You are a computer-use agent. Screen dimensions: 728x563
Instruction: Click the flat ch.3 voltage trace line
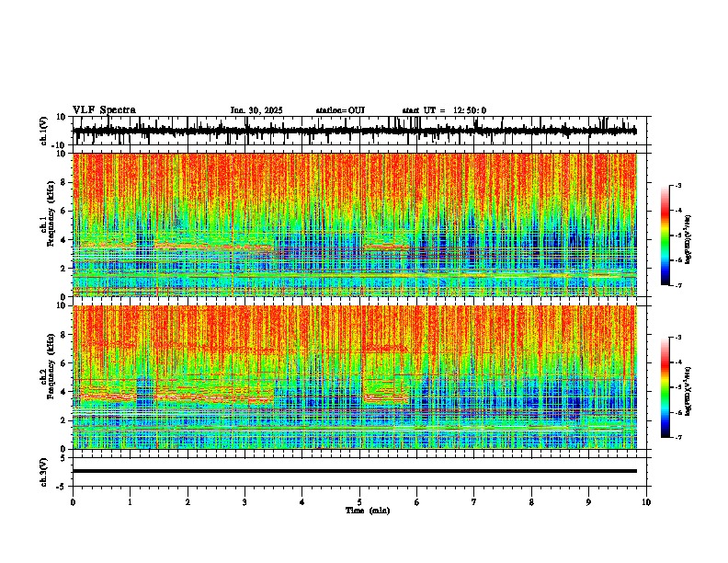[355, 471]
